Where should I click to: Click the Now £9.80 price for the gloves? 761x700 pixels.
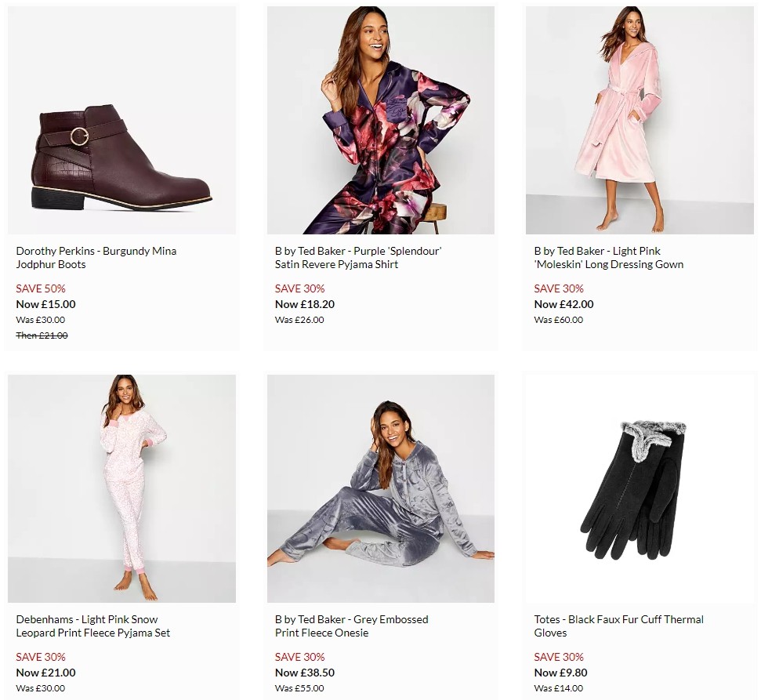[558, 673]
